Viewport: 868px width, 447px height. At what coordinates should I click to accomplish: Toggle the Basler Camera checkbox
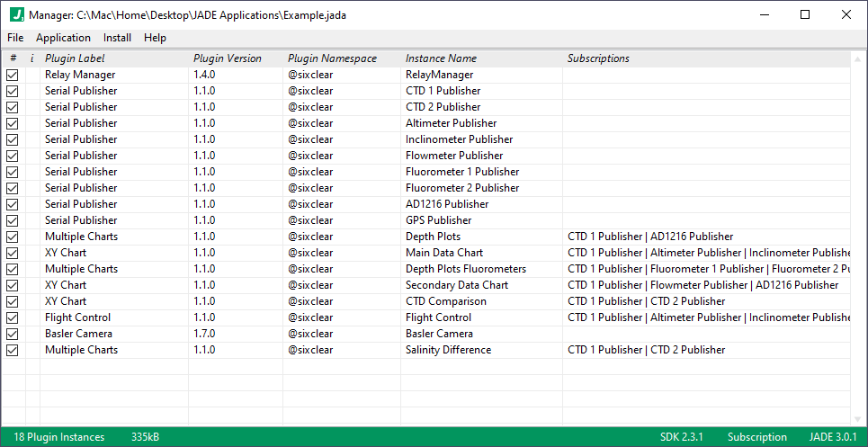pyautogui.click(x=13, y=335)
